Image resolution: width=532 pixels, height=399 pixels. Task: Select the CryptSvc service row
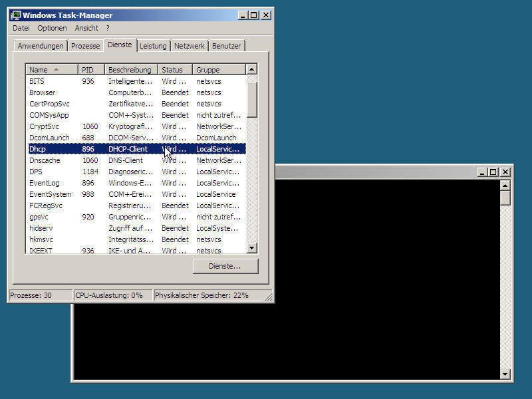point(137,126)
